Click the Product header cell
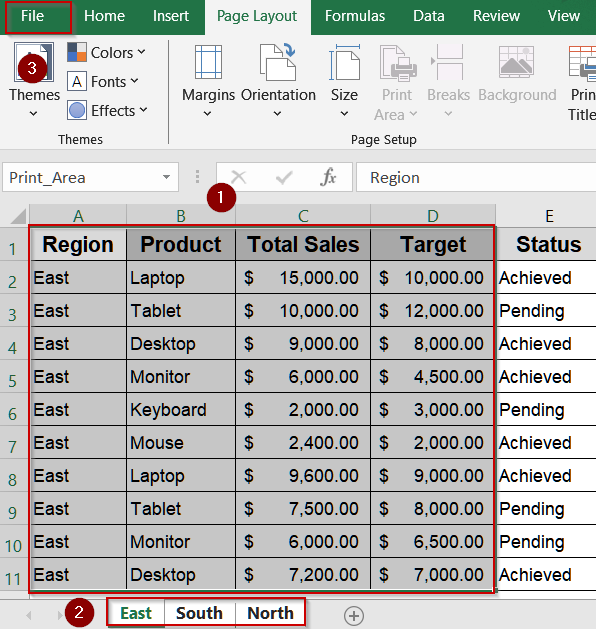 coord(181,245)
